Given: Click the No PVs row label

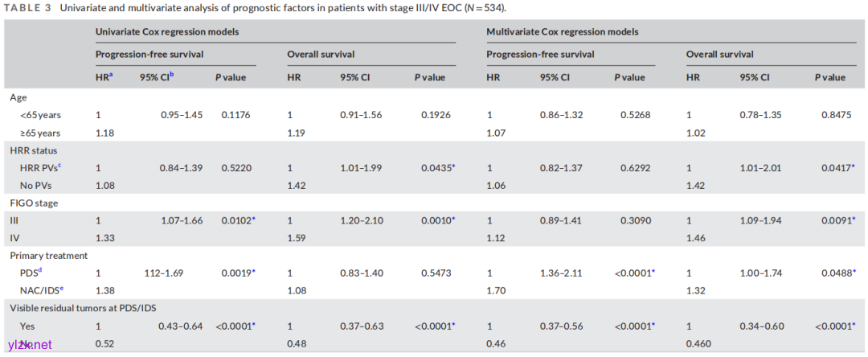Looking at the screenshot, I should [37, 186].
